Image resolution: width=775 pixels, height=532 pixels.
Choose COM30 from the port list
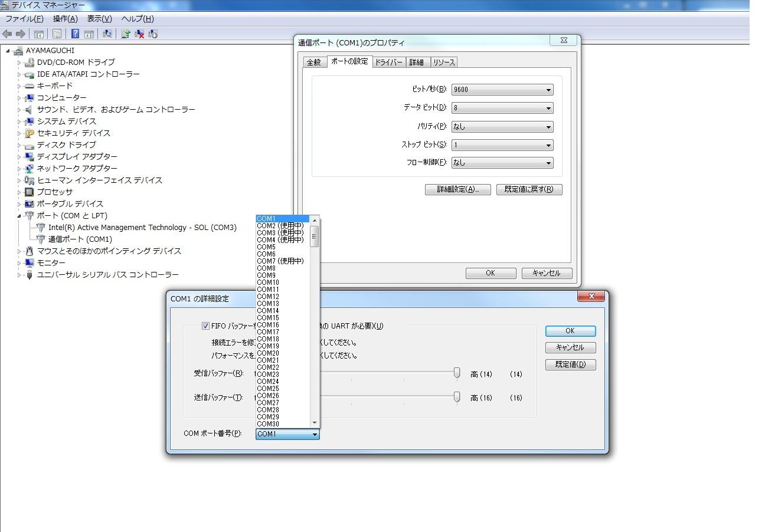pyautogui.click(x=283, y=424)
